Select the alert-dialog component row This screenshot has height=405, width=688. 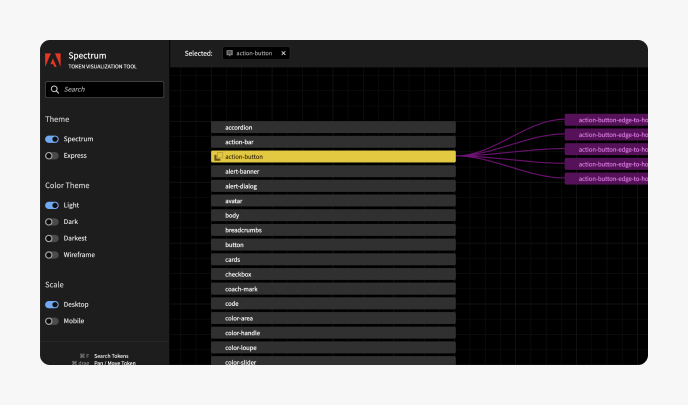(333, 186)
